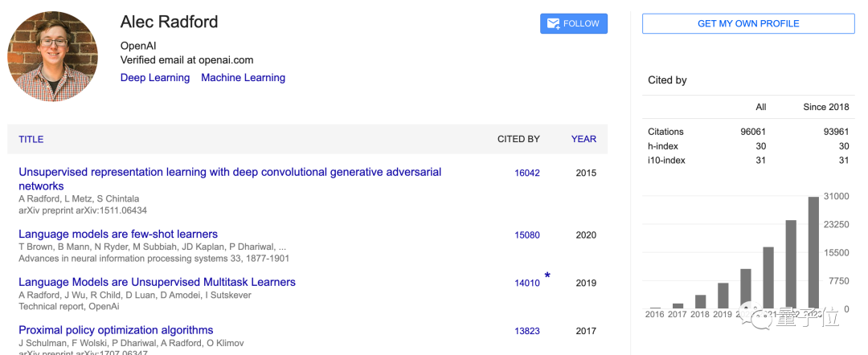
Task: View the 13823 citations list
Action: click(527, 331)
